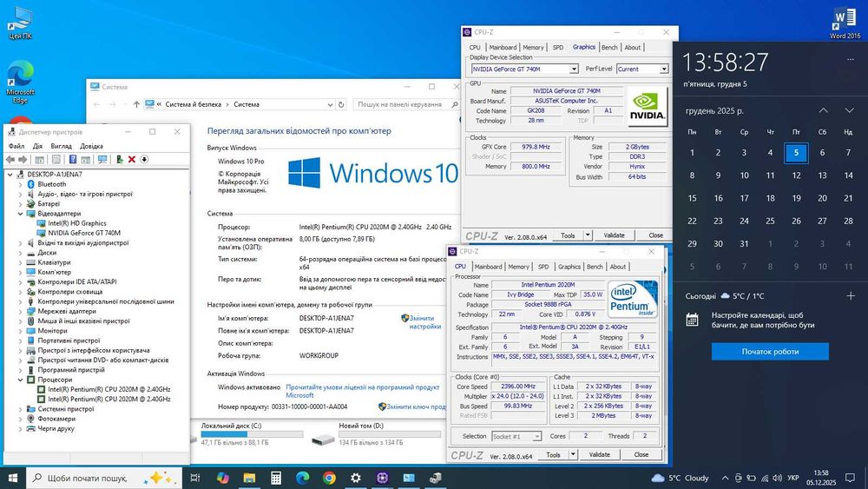
Task: Click the Tools button in lower CPU-Z
Action: tap(553, 454)
